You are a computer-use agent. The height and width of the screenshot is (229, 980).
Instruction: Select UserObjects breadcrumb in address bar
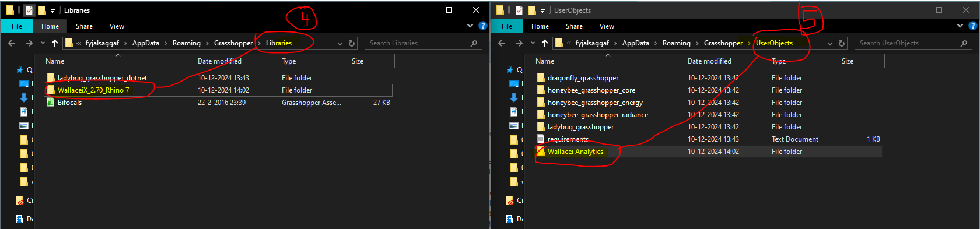tap(774, 43)
